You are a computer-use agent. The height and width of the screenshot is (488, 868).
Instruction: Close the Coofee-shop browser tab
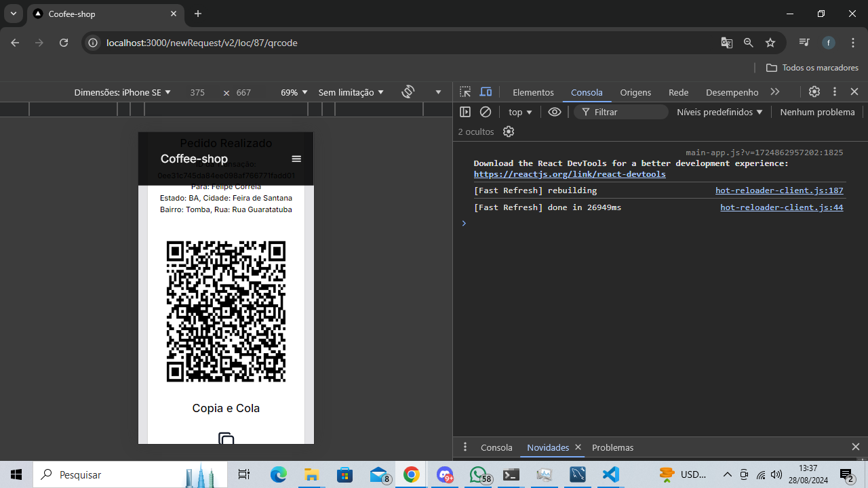[174, 14]
